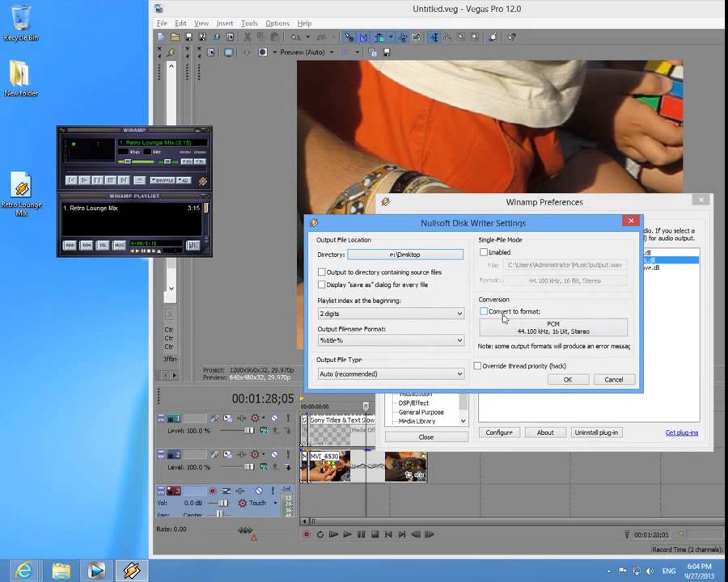Toggle Mute on video track 2

pos(274,455)
